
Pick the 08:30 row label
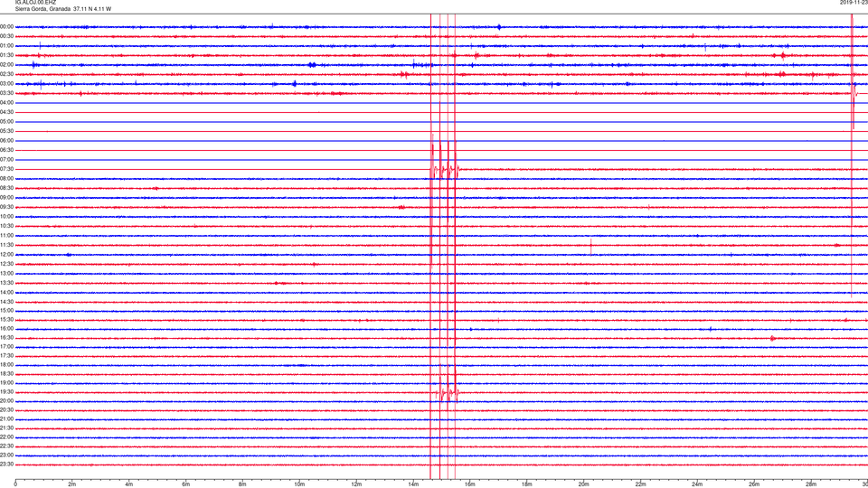tap(7, 188)
